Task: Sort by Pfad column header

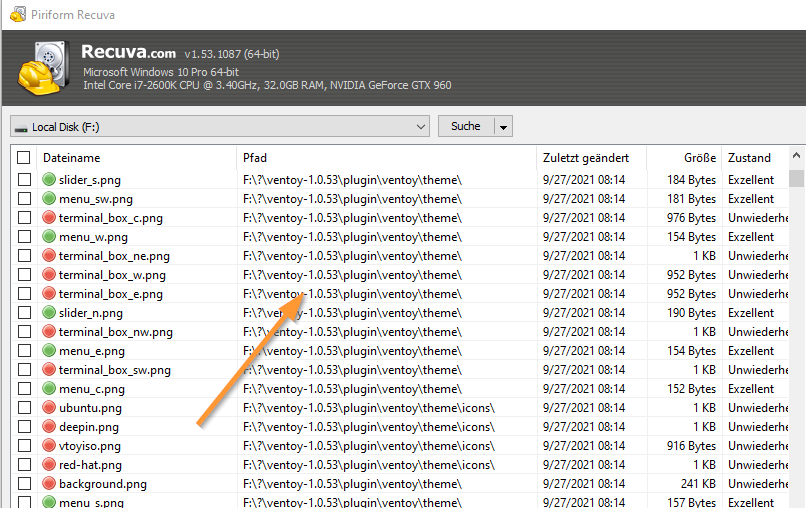Action: [387, 158]
